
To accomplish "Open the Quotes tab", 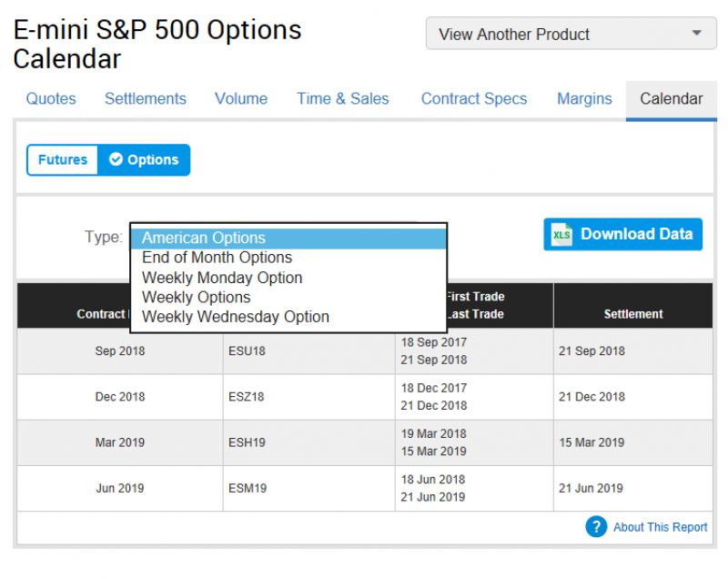I will point(51,99).
